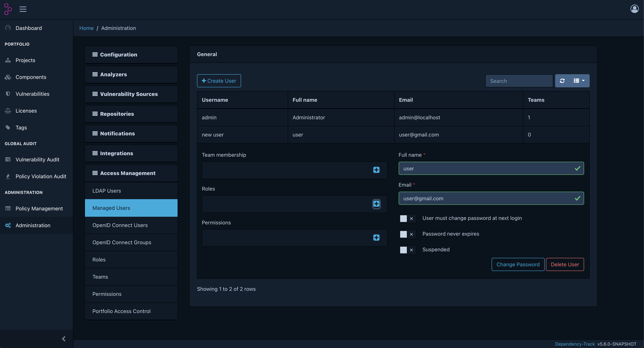Viewport: 644px width, 348px height.
Task: Toggle the Suspended switch
Action: 407,250
